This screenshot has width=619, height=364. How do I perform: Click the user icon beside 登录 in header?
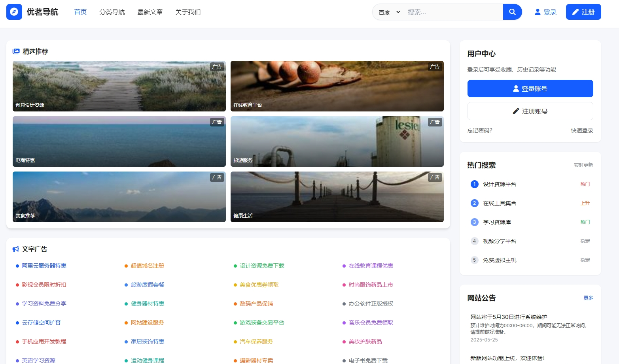[x=538, y=12]
